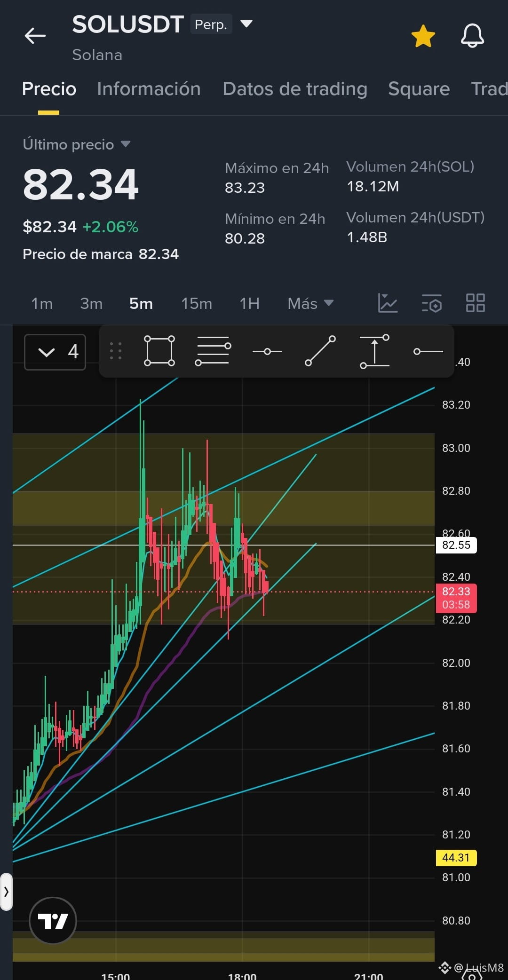The width and height of the screenshot is (508, 980).
Task: Click the 82.55 horizontal line price label
Action: tap(456, 545)
